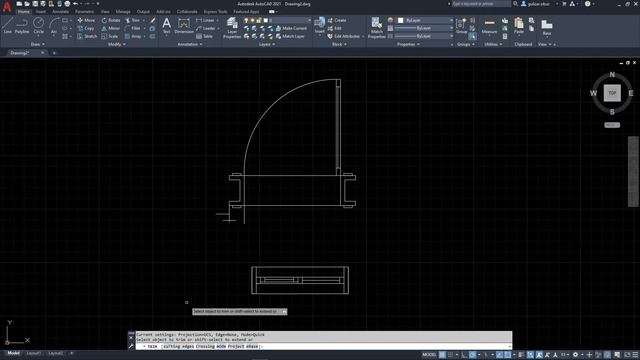Select the Polyline tool

(x=22, y=25)
